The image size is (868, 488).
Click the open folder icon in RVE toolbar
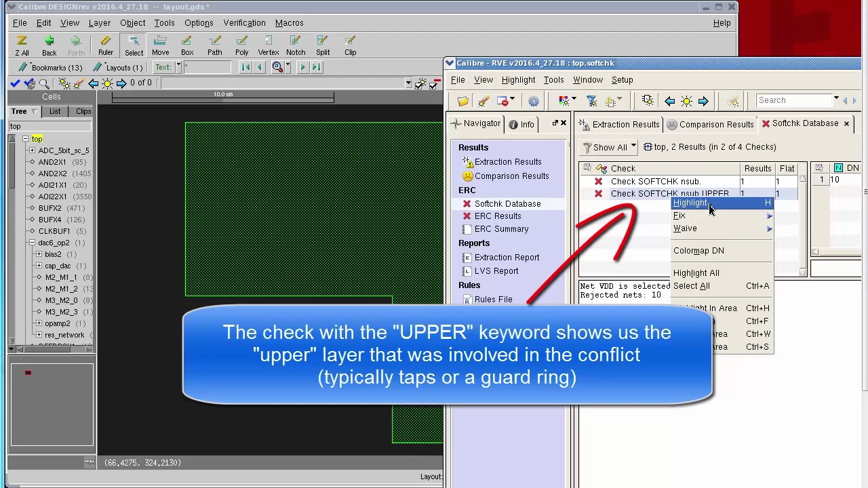point(463,101)
